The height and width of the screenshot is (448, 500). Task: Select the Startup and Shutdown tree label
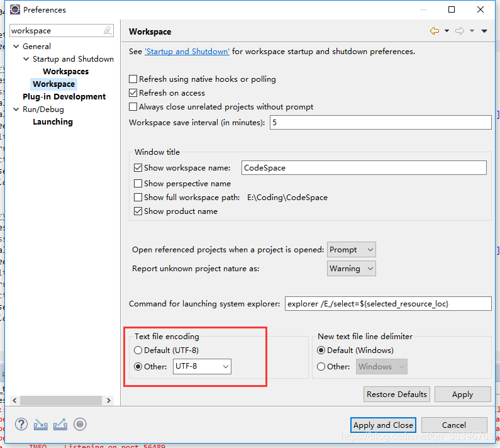(x=73, y=59)
